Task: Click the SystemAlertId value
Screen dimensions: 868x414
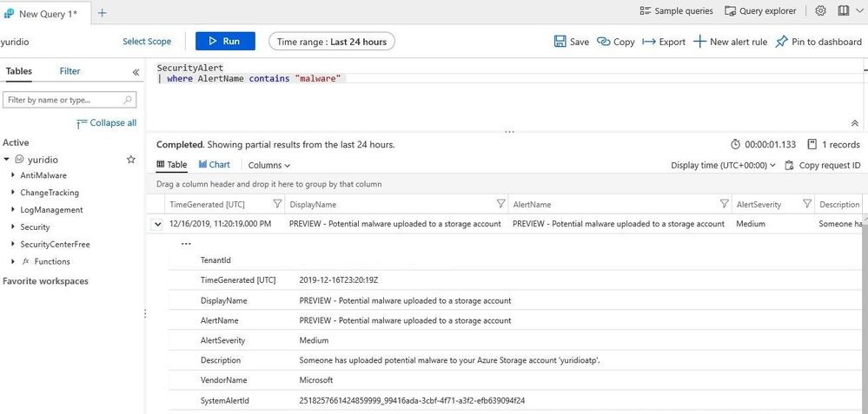Action: pyautogui.click(x=412, y=400)
